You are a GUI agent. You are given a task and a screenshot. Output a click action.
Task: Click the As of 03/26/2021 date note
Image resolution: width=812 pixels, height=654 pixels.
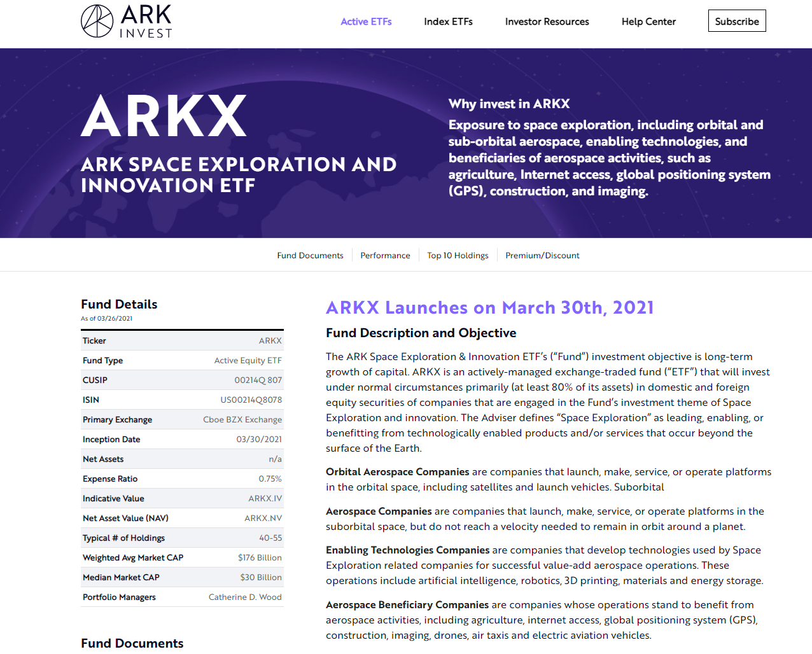(106, 319)
